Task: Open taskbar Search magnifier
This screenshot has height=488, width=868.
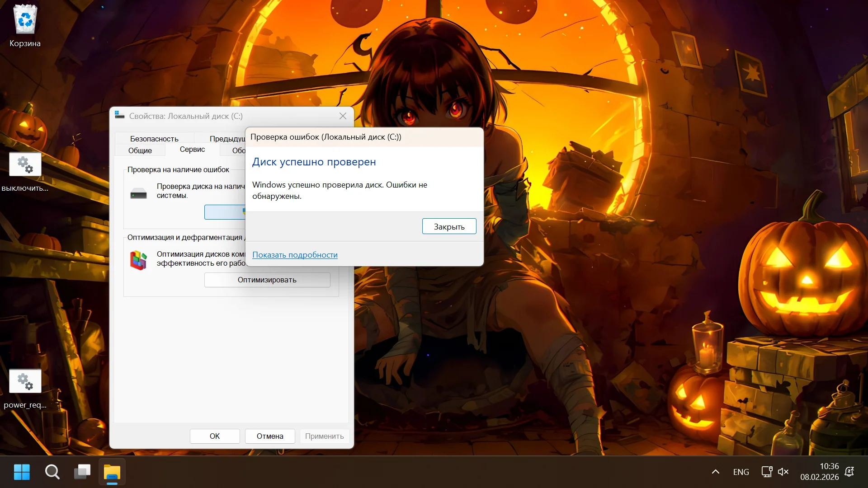Action: click(52, 472)
